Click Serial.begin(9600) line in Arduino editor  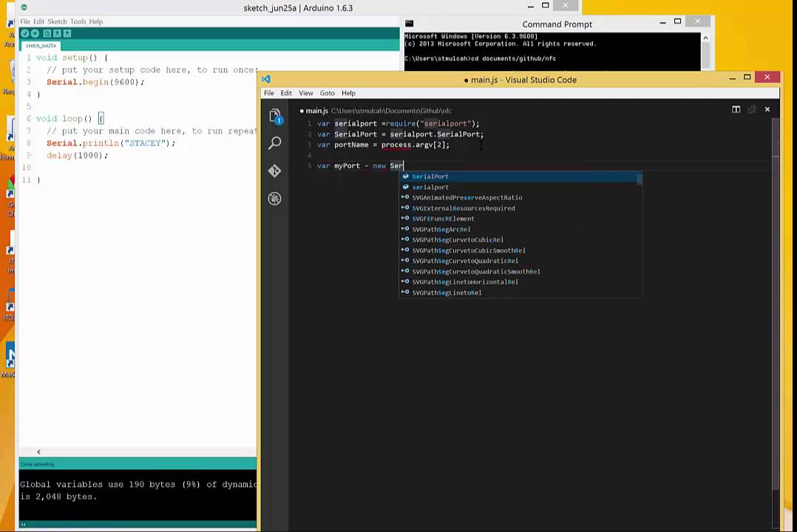tap(95, 82)
